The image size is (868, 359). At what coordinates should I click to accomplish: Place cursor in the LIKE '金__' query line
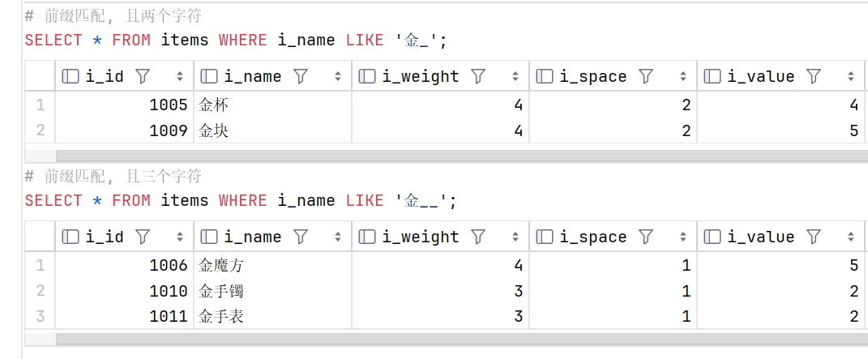[x=242, y=201]
